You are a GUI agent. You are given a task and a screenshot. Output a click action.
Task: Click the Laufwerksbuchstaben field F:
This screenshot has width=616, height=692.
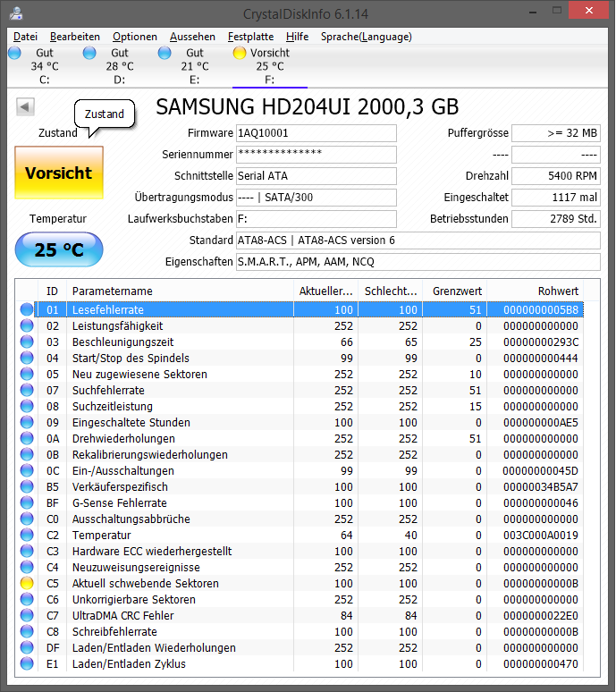coord(316,218)
